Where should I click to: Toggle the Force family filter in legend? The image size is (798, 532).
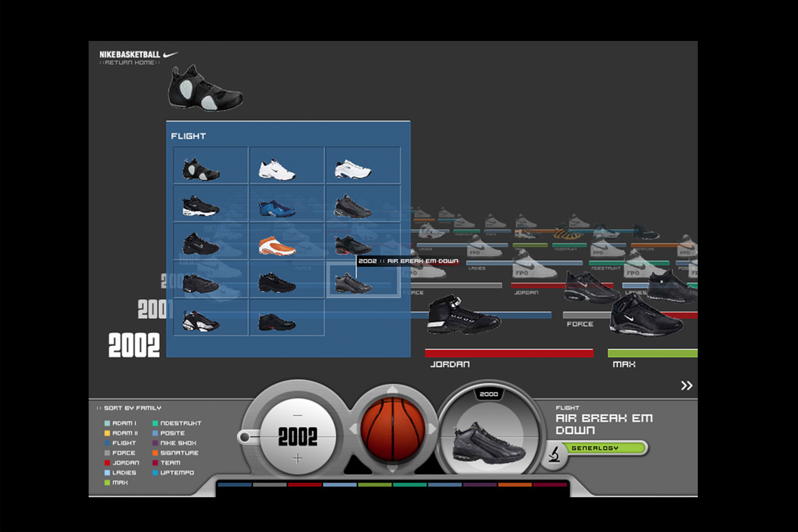click(120, 453)
